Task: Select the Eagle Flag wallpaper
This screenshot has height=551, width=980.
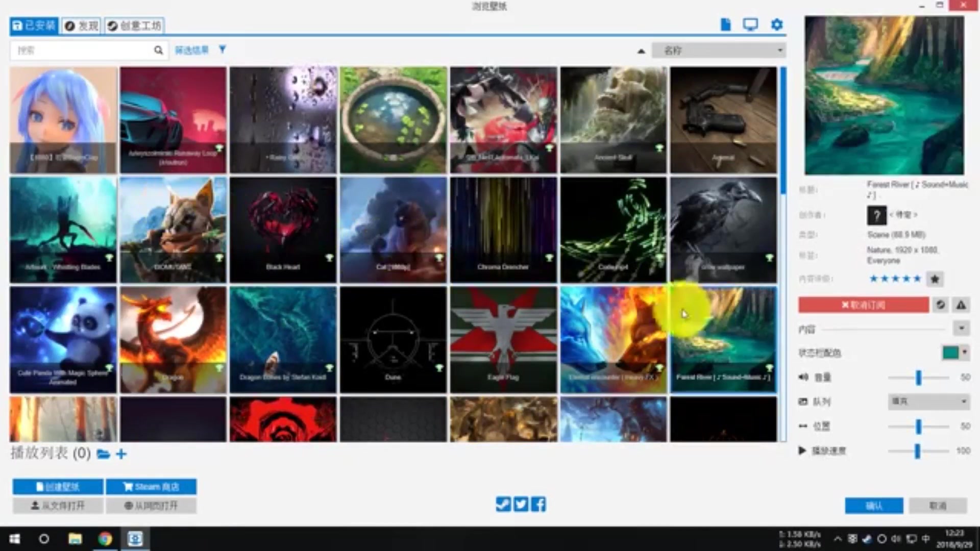Action: tap(503, 340)
